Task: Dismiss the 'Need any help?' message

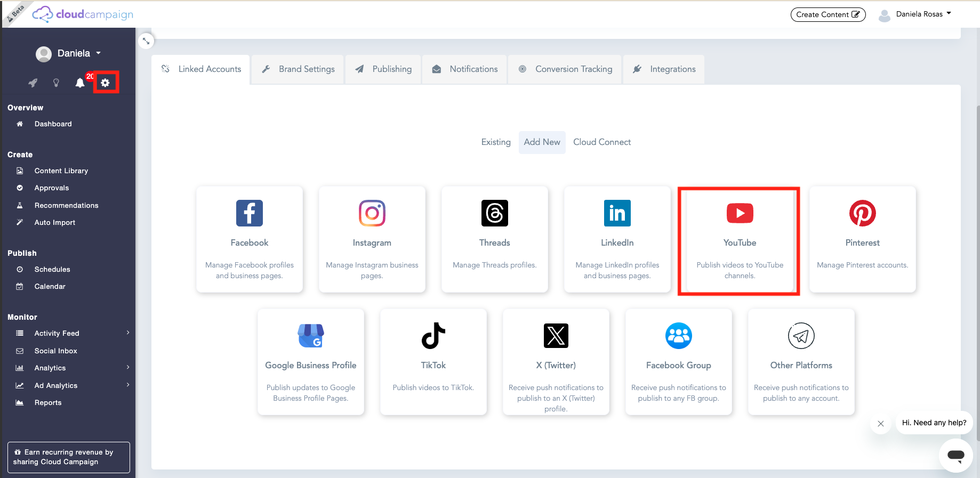Action: (x=881, y=424)
